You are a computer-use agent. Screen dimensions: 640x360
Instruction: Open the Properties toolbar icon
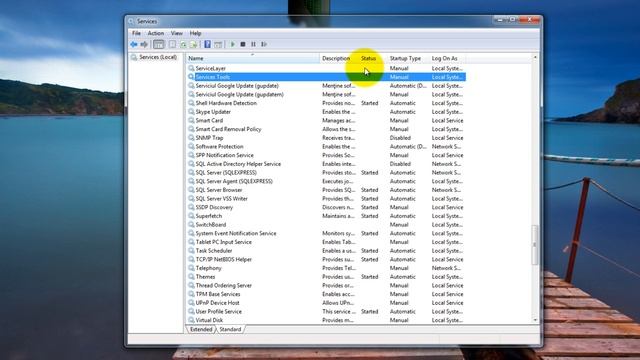(173, 44)
